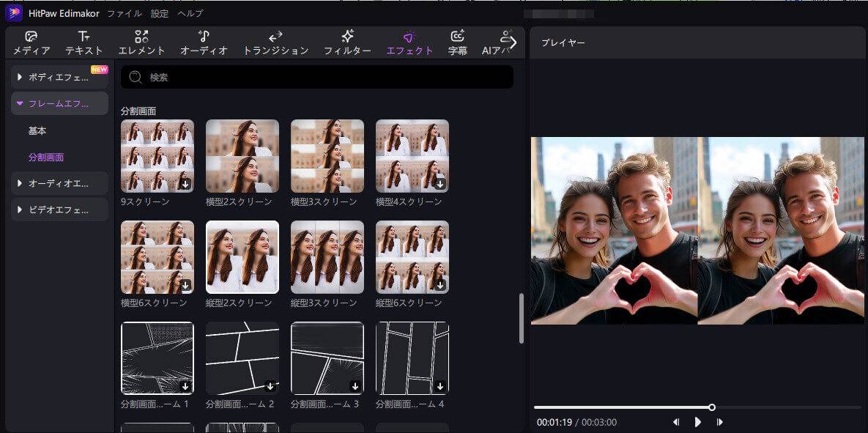868x433 pixels.
Task: Click the effects list vertical scrollbar
Action: (x=521, y=319)
